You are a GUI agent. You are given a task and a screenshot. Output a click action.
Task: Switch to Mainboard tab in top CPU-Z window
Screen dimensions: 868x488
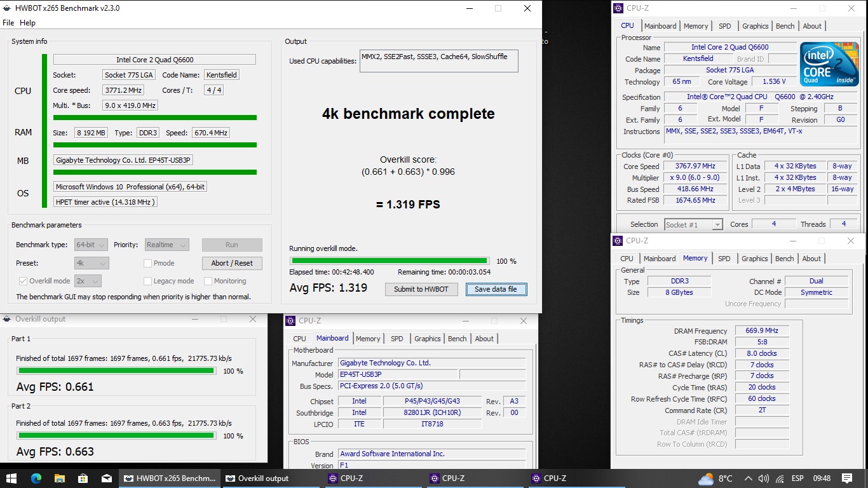pyautogui.click(x=660, y=26)
